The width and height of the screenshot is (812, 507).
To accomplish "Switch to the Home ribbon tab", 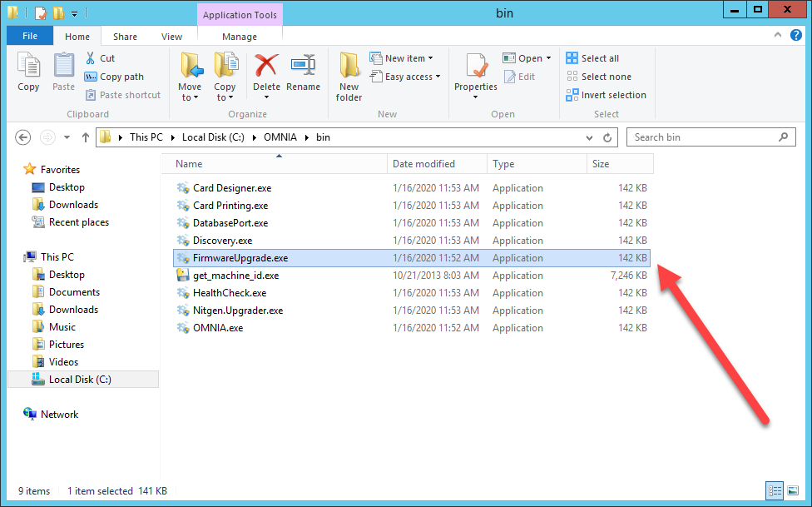I will (x=77, y=37).
